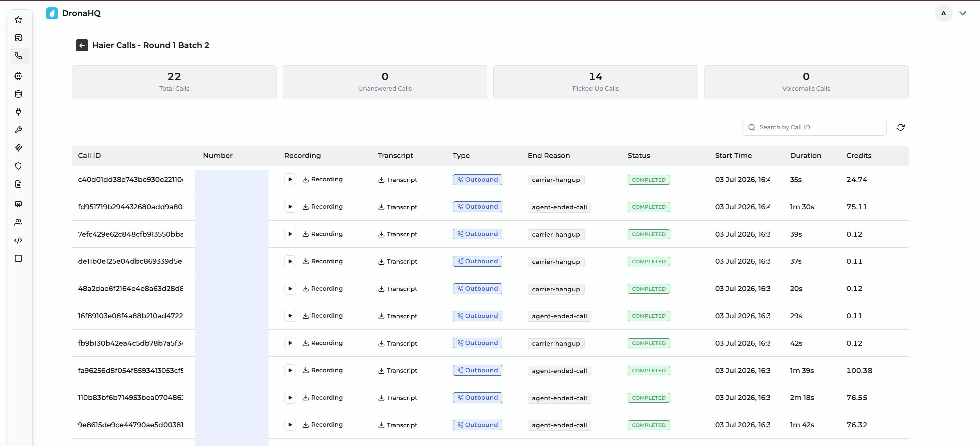
Task: Download Recording for the 2m 18s call
Action: 323,398
